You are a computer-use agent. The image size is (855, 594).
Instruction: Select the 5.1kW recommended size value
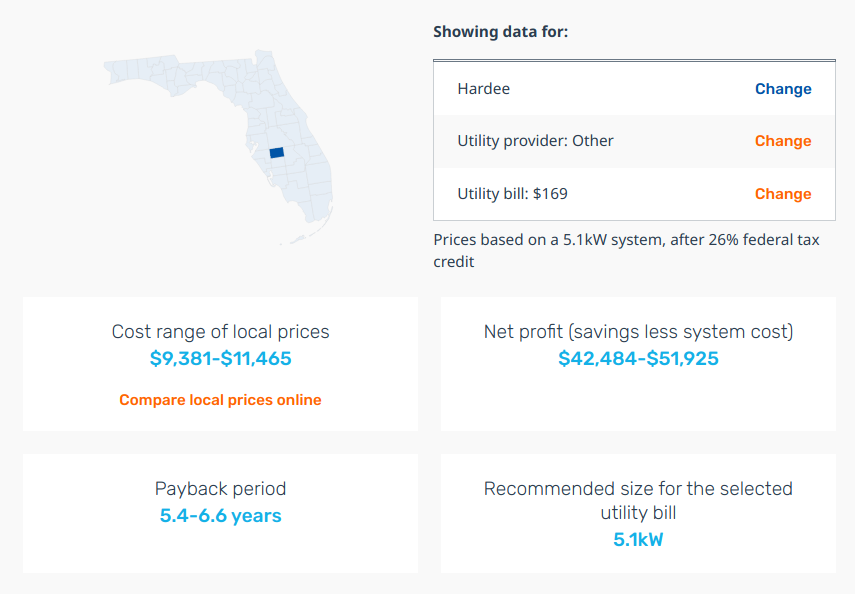[638, 540]
